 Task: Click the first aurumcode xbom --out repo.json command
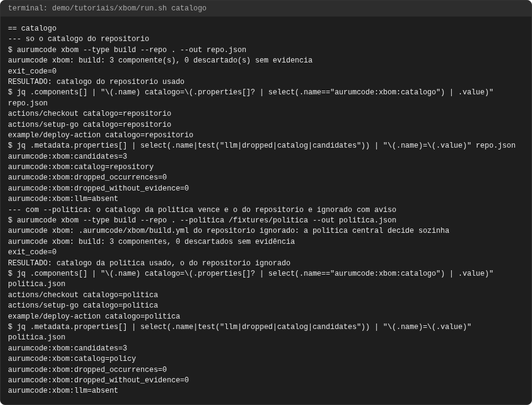[x=127, y=50]
